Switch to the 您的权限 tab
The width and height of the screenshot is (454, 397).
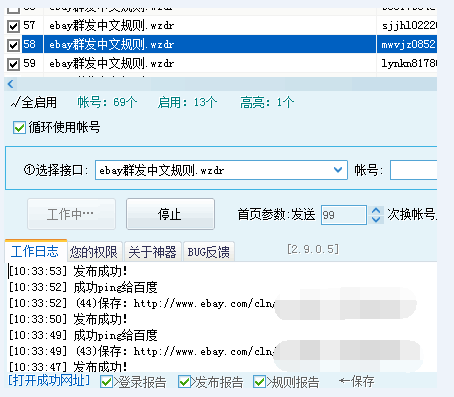click(94, 252)
